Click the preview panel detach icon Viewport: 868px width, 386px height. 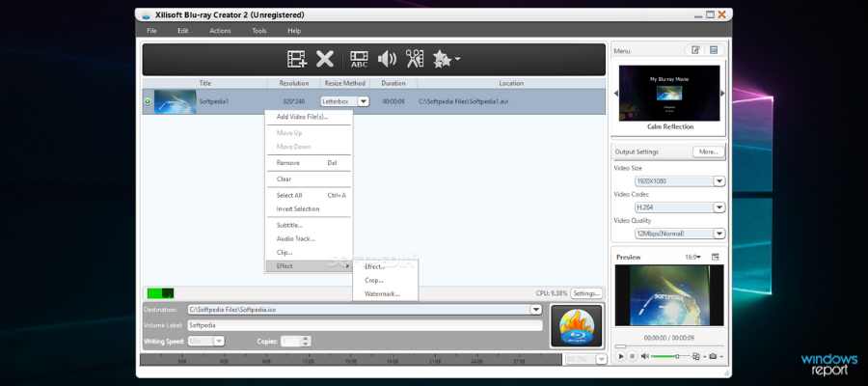tap(716, 257)
